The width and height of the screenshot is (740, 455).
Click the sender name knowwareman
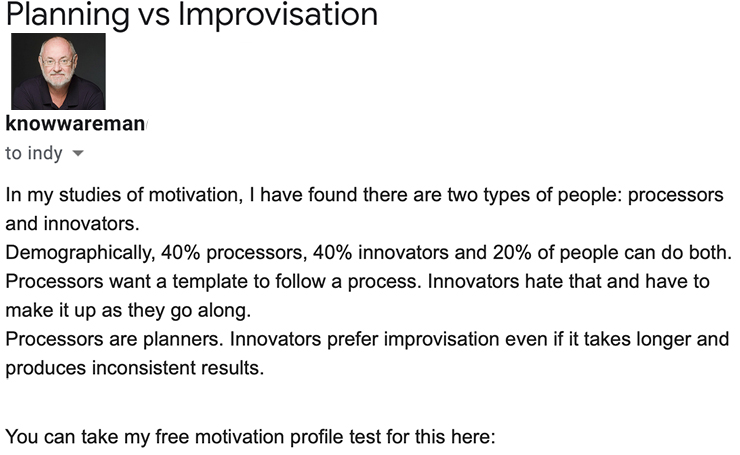(x=75, y=124)
